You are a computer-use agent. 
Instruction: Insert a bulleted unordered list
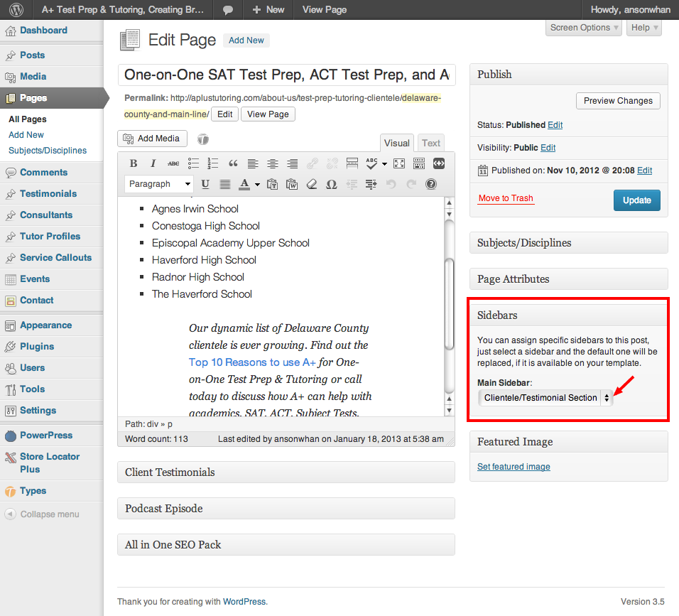point(193,163)
